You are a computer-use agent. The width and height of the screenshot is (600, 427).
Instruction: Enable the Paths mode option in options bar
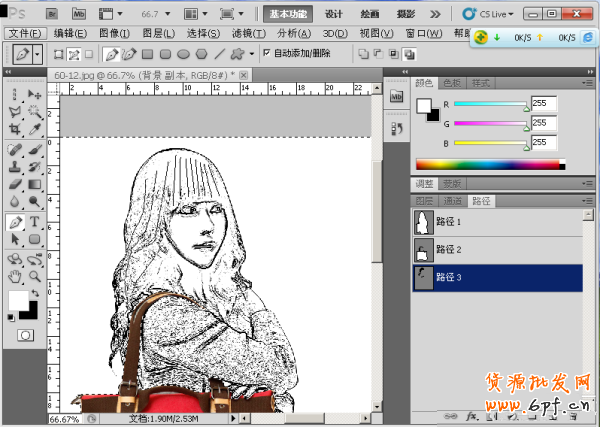(x=73, y=53)
